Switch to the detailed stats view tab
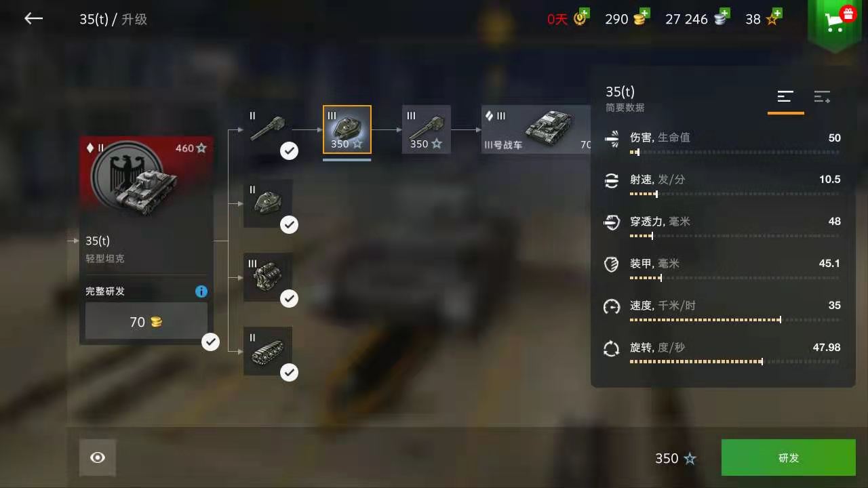The height and width of the screenshot is (488, 868). point(822,97)
